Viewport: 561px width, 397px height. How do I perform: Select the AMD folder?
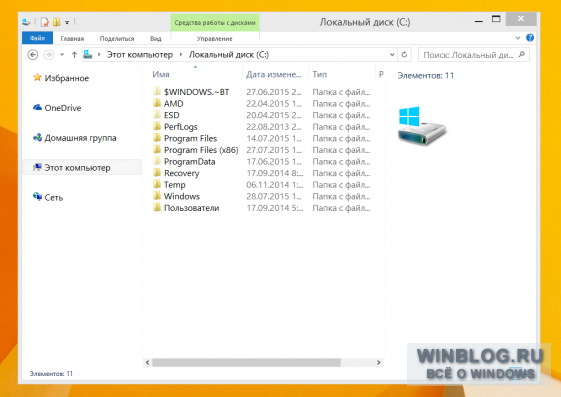[x=173, y=104]
